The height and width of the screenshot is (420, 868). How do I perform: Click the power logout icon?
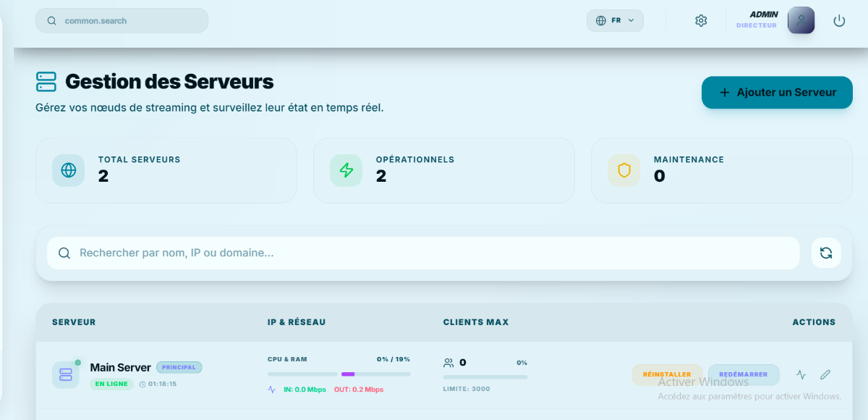pyautogui.click(x=839, y=21)
